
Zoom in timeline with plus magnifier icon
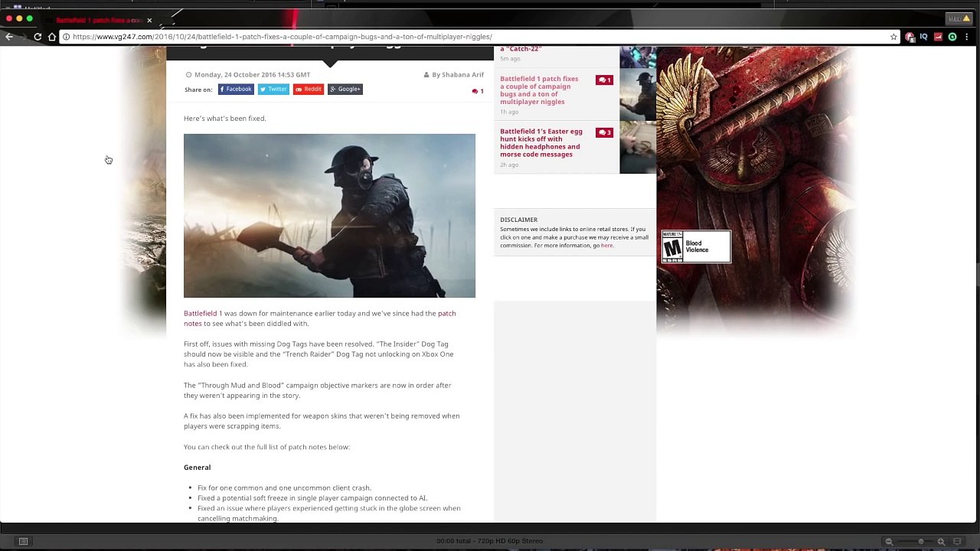tap(941, 542)
